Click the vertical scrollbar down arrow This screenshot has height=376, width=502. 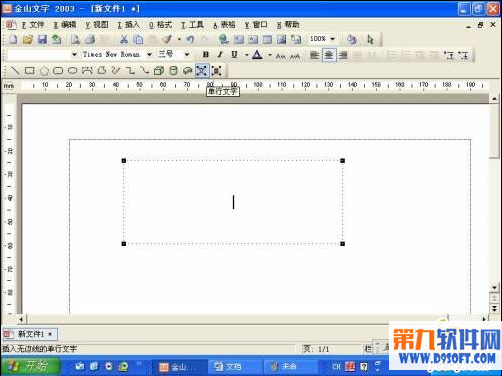494,287
